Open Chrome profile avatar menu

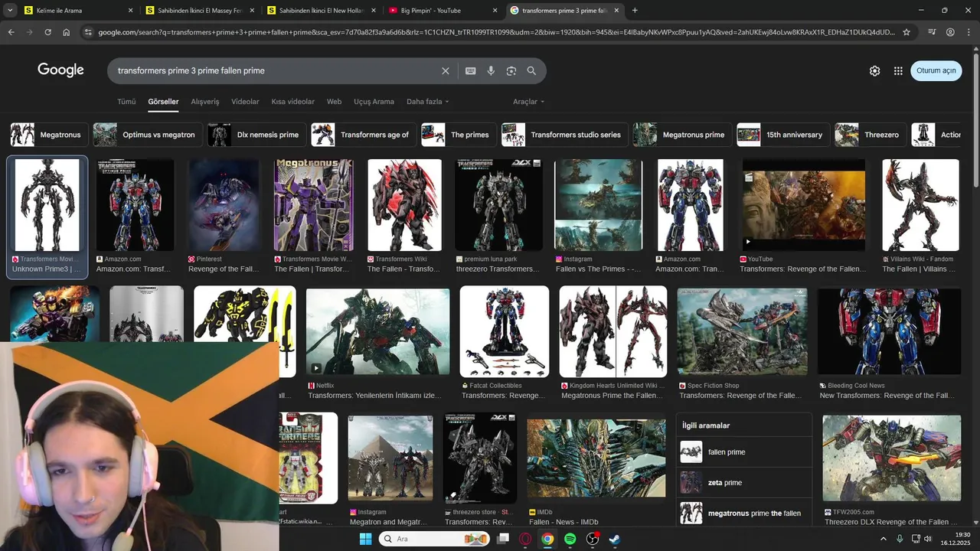coord(950,32)
